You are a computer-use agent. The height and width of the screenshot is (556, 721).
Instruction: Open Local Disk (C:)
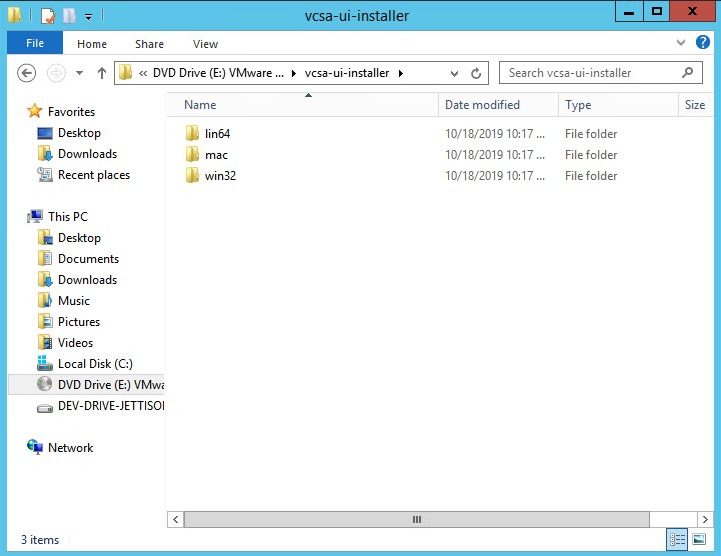[95, 364]
